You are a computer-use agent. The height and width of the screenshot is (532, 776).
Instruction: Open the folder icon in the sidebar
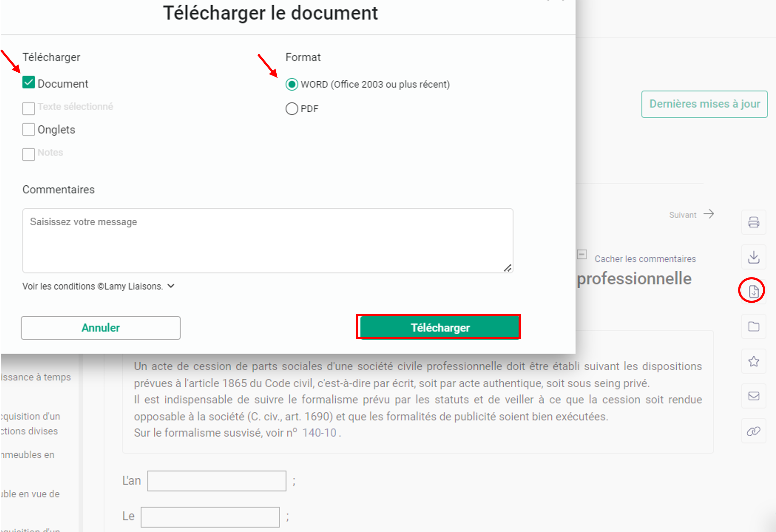pos(754,327)
